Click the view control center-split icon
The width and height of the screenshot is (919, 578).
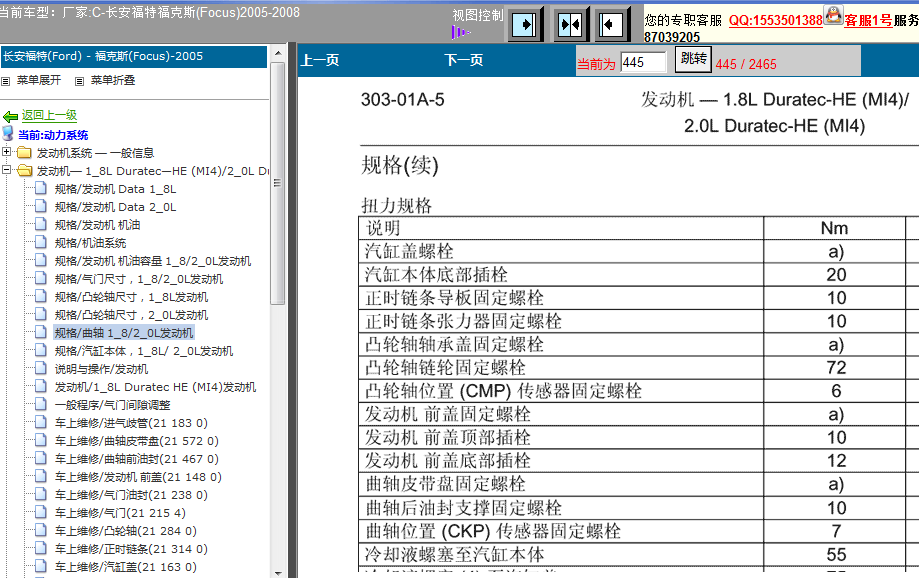click(x=570, y=25)
